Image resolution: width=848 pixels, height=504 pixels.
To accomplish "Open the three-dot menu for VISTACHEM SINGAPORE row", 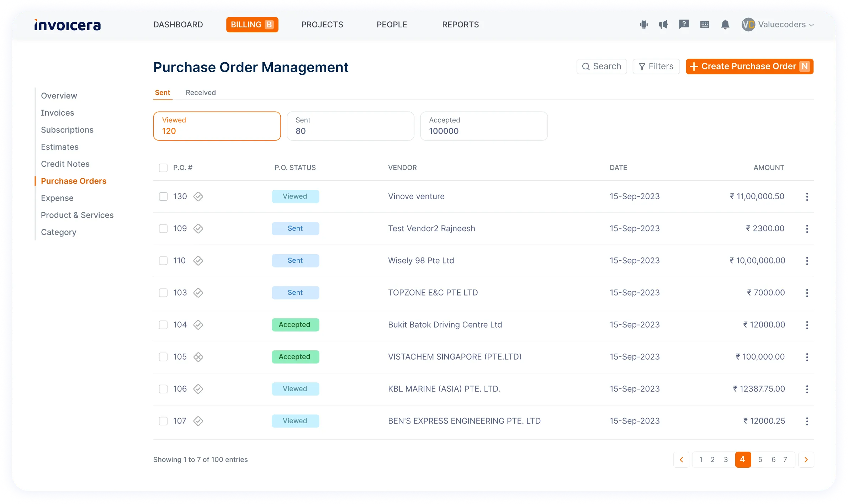I will tap(807, 357).
